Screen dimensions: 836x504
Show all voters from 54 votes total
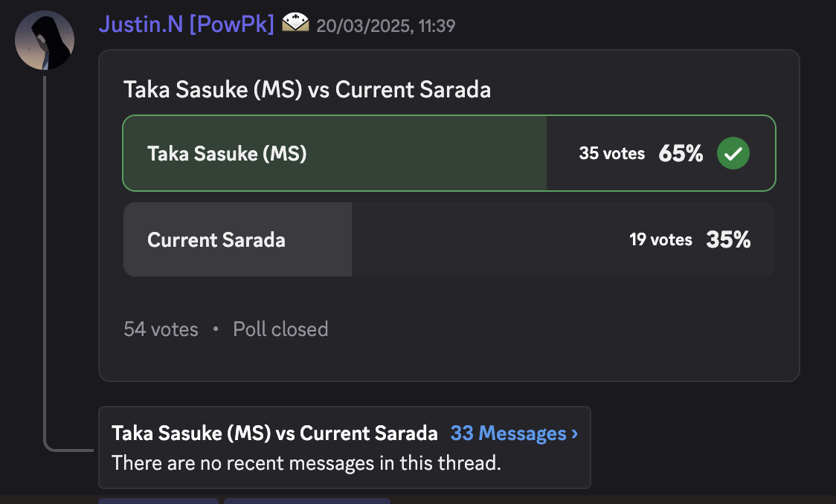[x=161, y=329]
